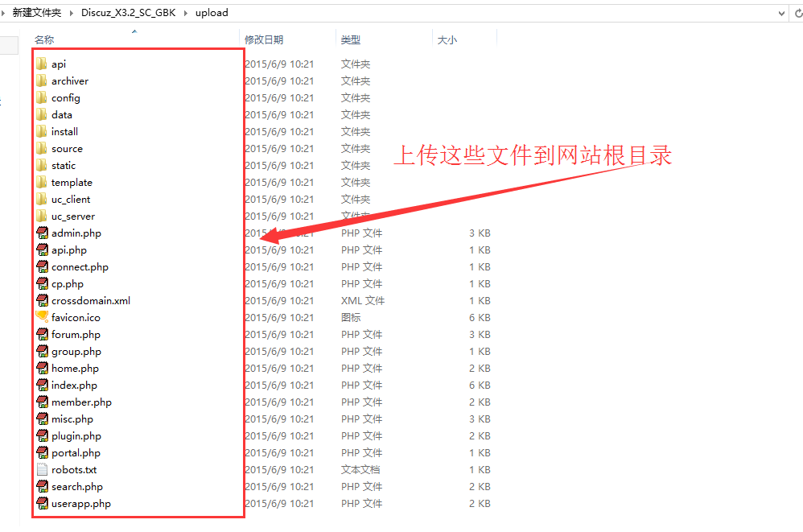Screen dimensions: 803x532
Task: Navigate to 新建文件夹 in breadcrumb
Action: tap(36, 13)
